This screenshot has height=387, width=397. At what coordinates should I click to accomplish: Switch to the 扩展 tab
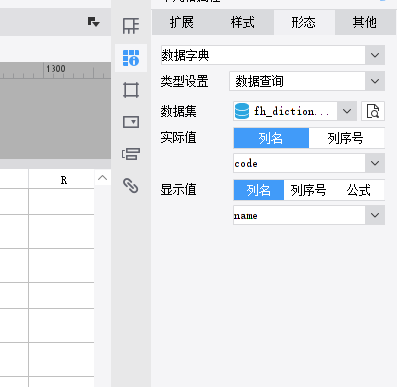click(x=182, y=22)
